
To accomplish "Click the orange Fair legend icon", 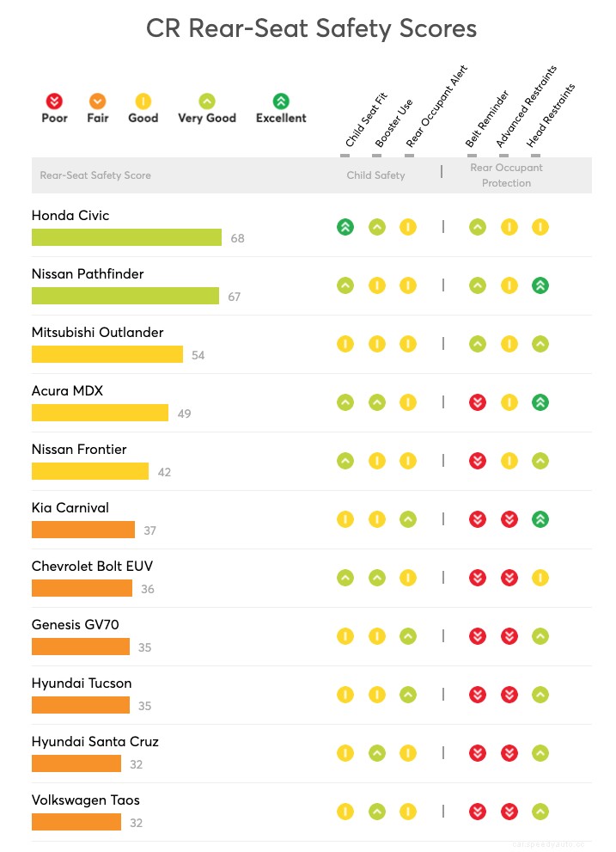I will pyautogui.click(x=98, y=101).
